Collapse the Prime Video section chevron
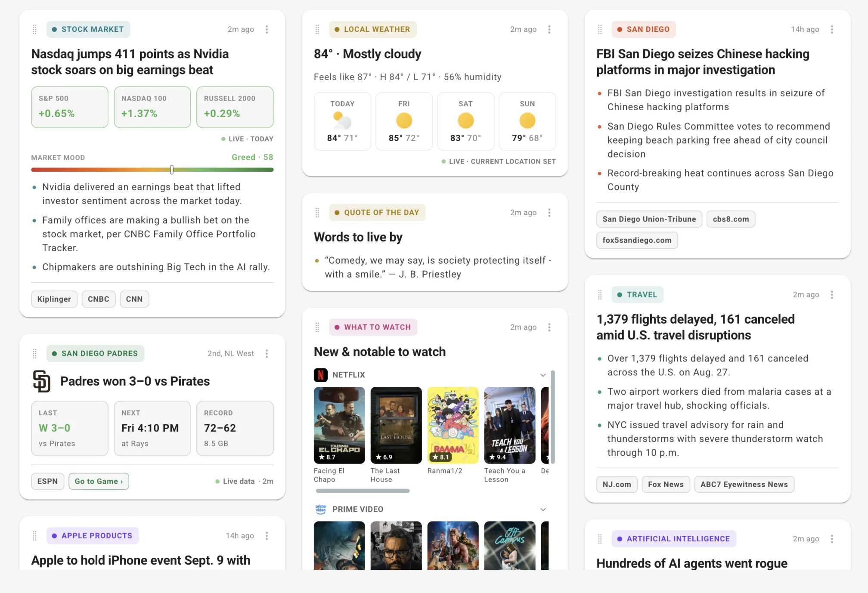Viewport: 868px width, 593px height. click(x=543, y=510)
